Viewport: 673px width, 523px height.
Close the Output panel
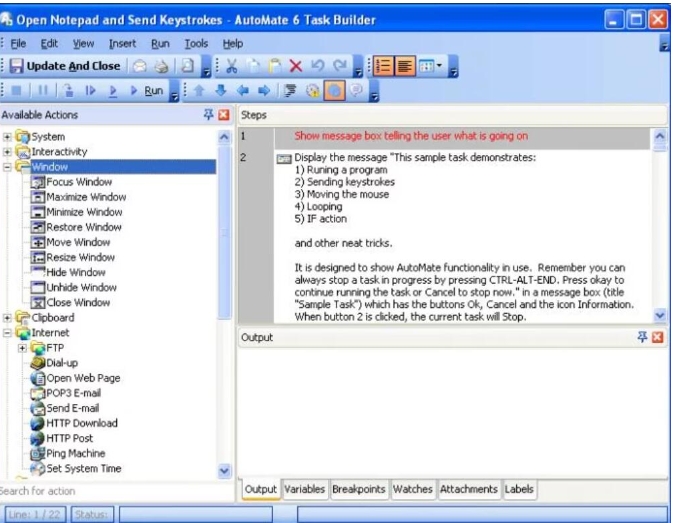(658, 337)
